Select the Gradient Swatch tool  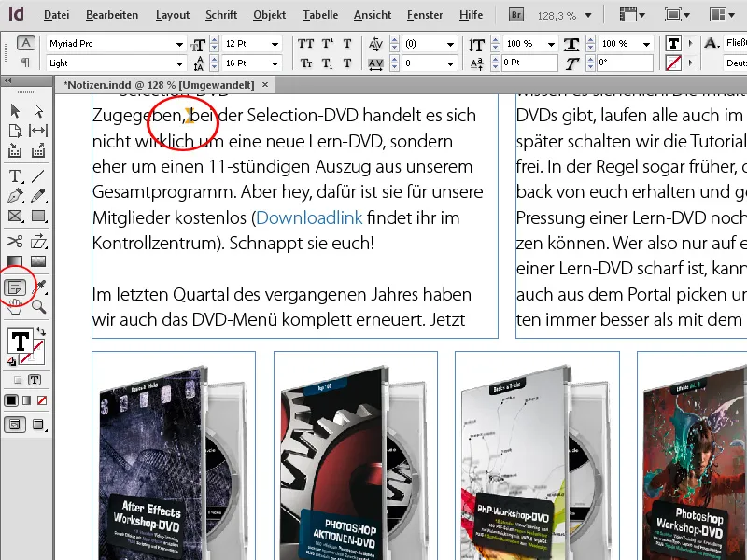[15, 261]
